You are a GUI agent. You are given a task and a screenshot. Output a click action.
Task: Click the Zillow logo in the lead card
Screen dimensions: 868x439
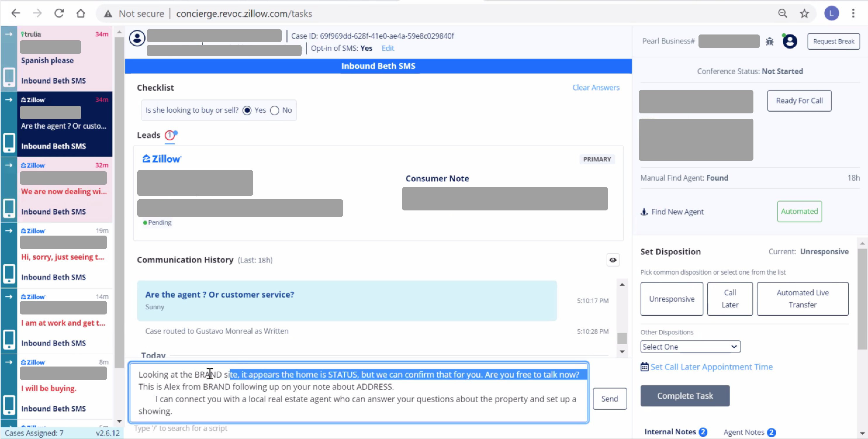[x=162, y=159]
